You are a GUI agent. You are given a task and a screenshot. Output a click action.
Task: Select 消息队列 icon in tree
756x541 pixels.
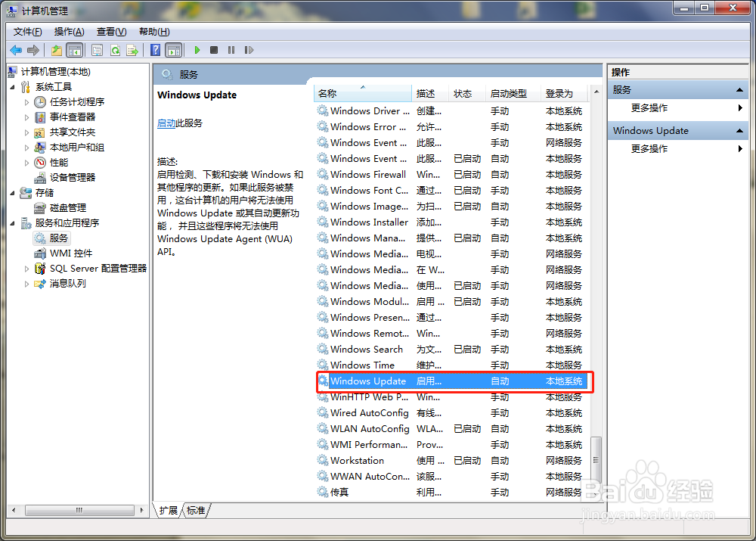40,284
